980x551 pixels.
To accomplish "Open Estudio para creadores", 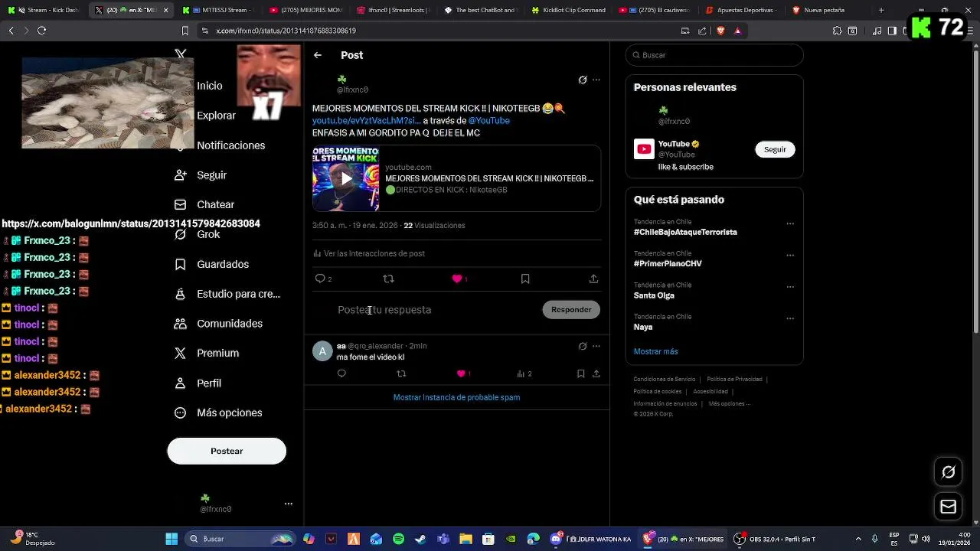I will pos(238,294).
